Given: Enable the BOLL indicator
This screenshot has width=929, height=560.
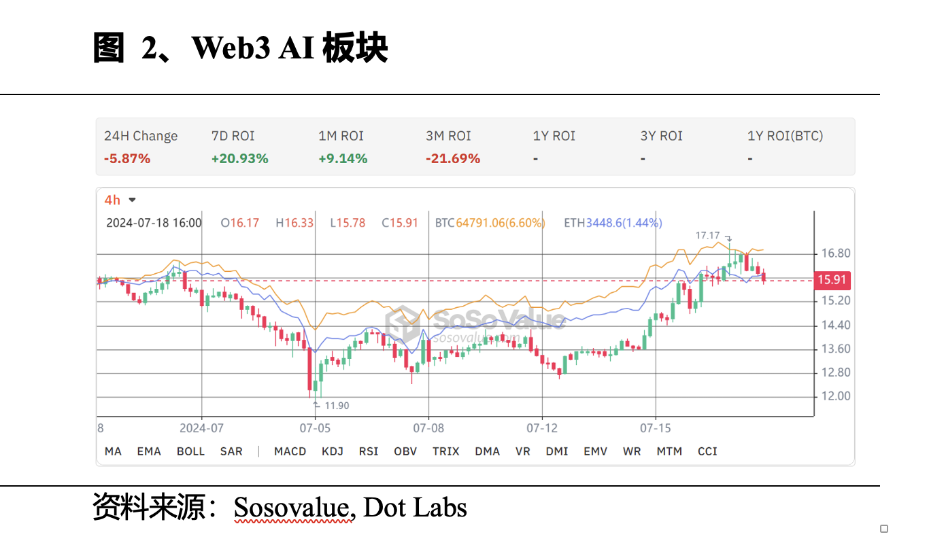Looking at the screenshot, I should [190, 451].
